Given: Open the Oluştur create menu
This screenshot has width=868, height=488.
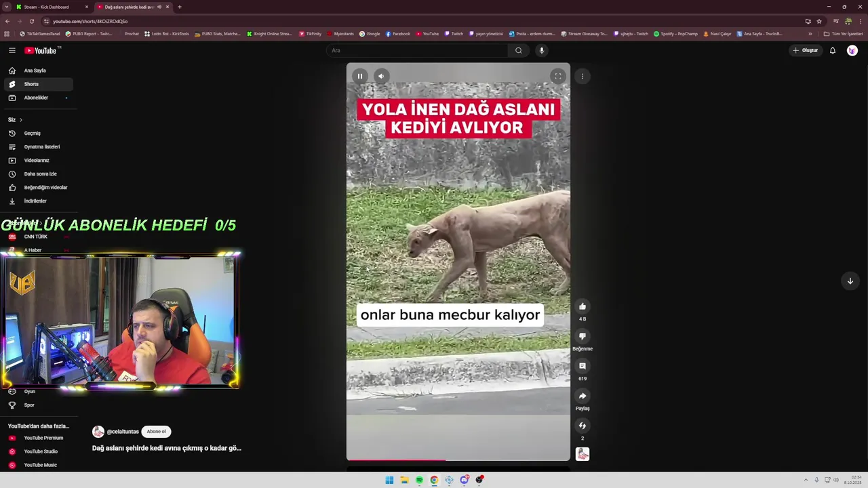Looking at the screenshot, I should click(806, 50).
